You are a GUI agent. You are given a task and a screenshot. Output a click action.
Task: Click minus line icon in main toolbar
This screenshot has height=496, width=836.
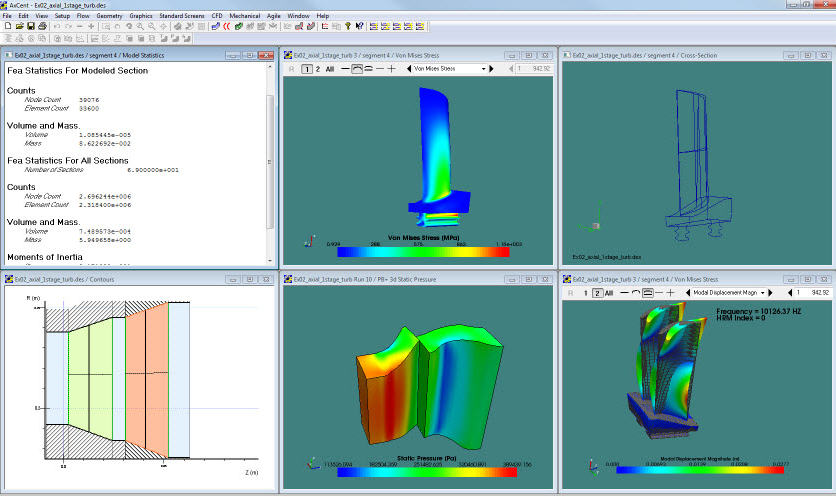click(x=79, y=26)
